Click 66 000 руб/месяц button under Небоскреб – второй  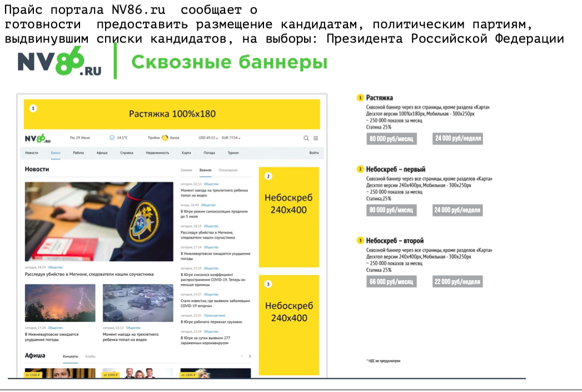tap(391, 281)
